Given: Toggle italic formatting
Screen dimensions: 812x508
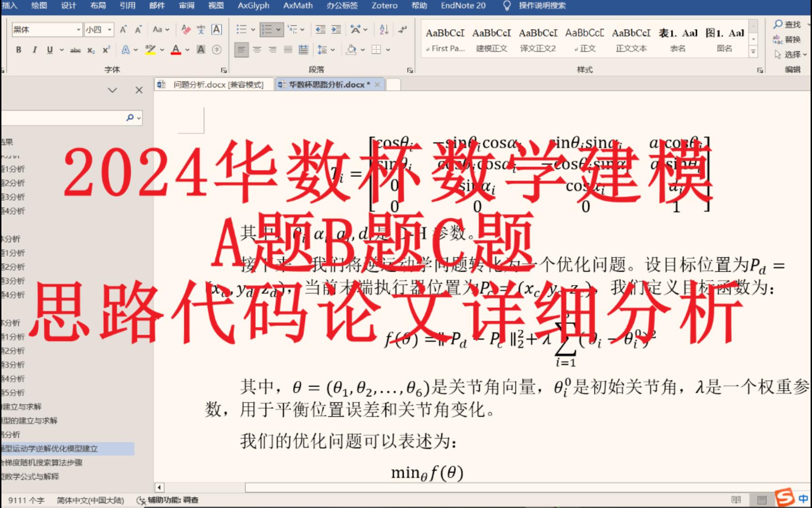Looking at the screenshot, I should [34, 49].
